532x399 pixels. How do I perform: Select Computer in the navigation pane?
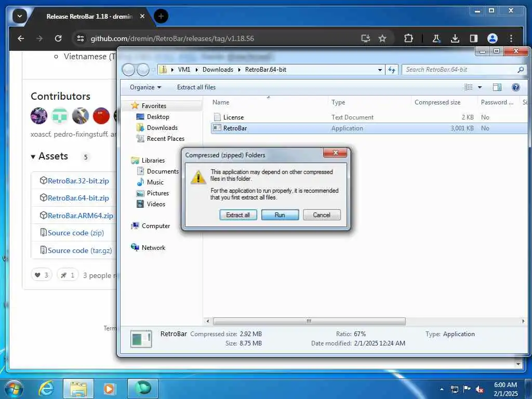pos(156,226)
